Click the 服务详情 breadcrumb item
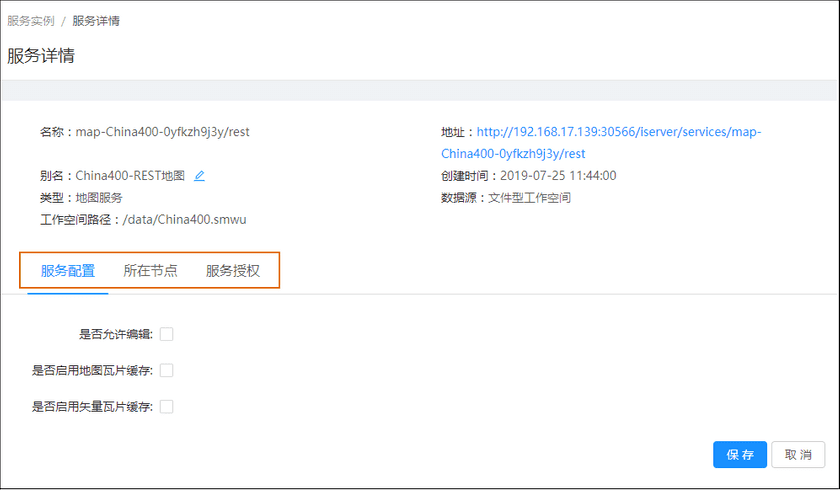This screenshot has width=840, height=490. point(96,21)
